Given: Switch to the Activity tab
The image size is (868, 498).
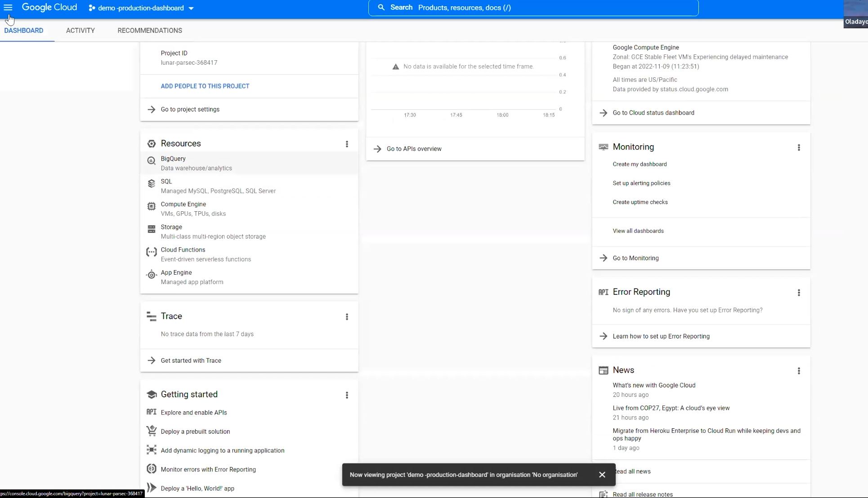Looking at the screenshot, I should click(81, 31).
